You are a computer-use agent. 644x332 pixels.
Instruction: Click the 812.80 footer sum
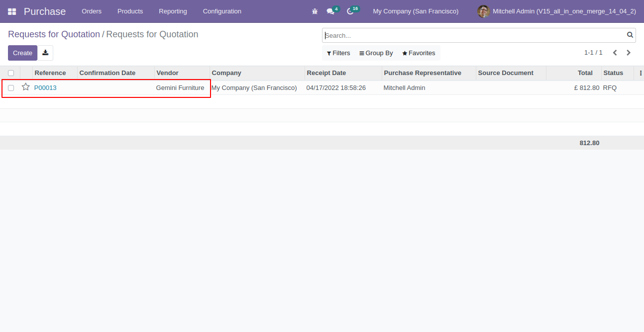pos(589,143)
